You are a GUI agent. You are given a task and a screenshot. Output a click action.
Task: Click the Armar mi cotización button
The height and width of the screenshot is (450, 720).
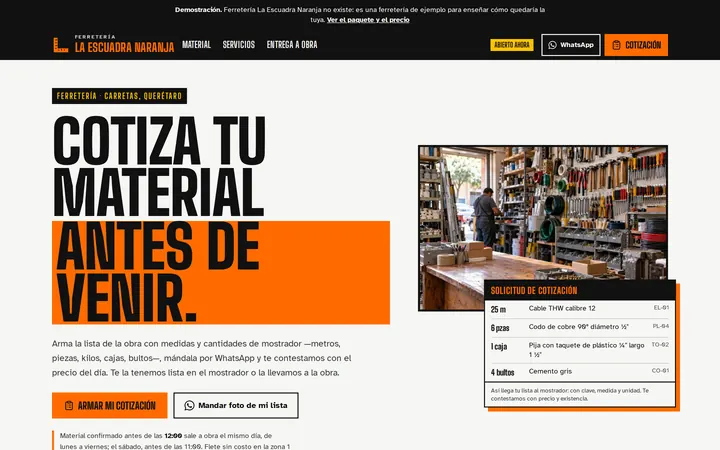(x=110, y=405)
